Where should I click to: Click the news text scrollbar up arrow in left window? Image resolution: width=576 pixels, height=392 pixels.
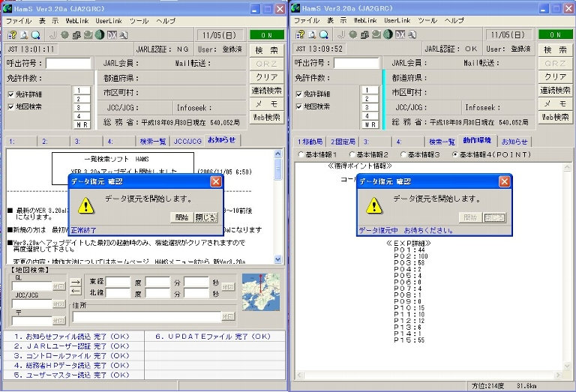tap(278, 154)
